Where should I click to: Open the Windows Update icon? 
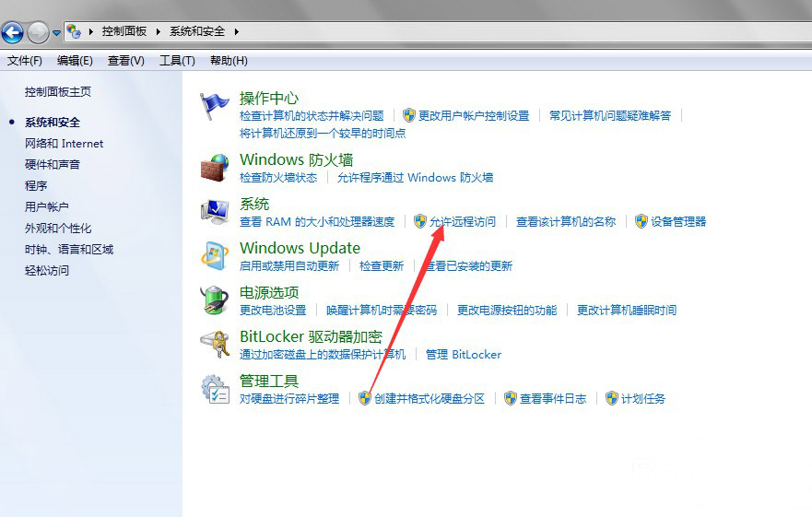pyautogui.click(x=215, y=256)
